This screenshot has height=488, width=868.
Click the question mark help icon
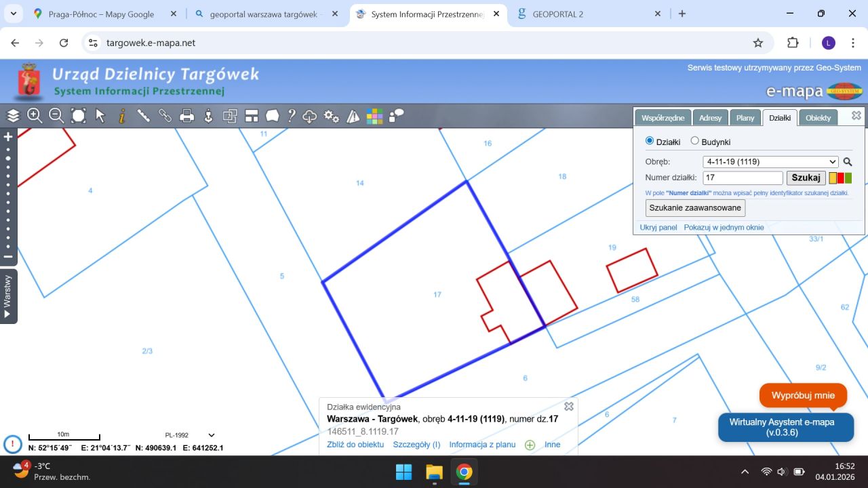coord(292,116)
